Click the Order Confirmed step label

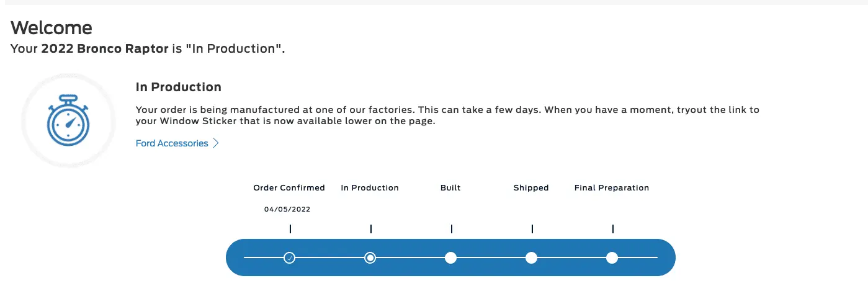[x=289, y=187]
